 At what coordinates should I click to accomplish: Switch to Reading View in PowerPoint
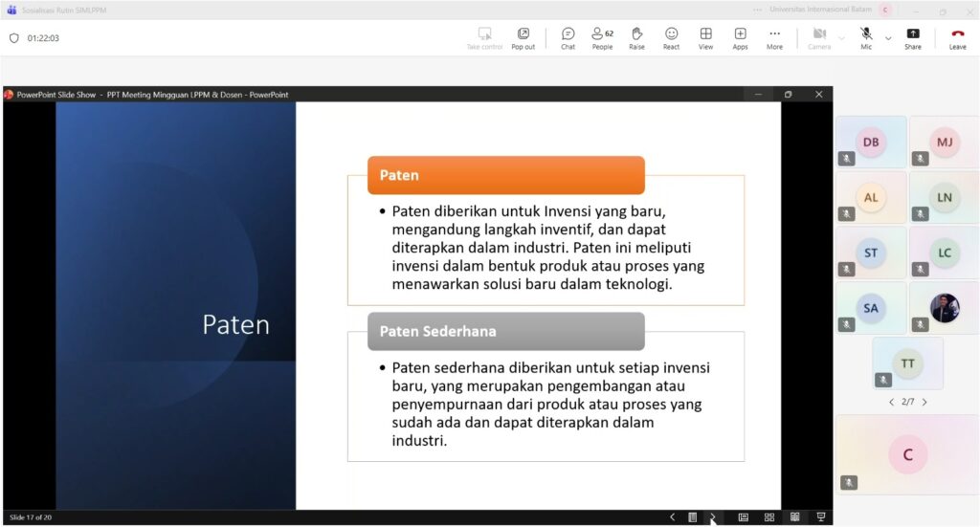point(794,517)
